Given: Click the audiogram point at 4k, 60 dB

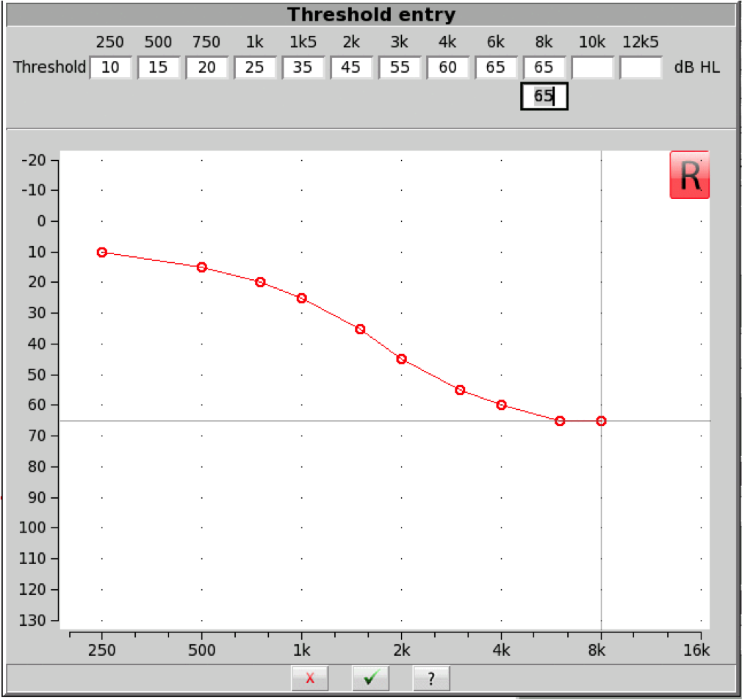Looking at the screenshot, I should coord(502,405).
